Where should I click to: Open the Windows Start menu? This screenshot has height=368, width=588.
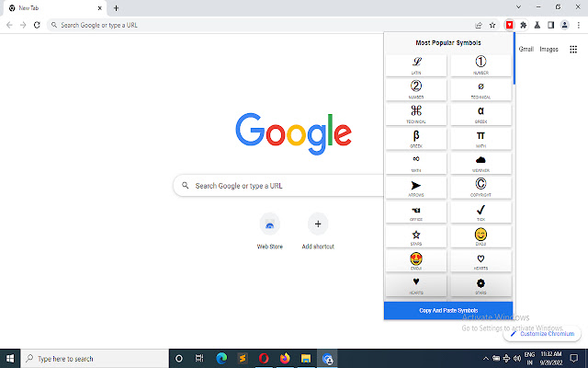[10, 358]
